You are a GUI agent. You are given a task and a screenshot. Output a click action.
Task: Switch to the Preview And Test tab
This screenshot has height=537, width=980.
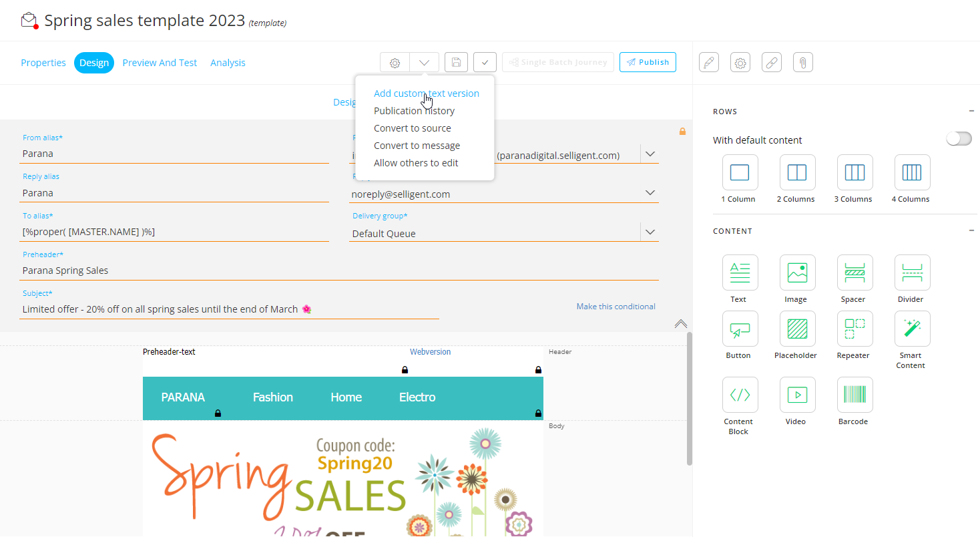pyautogui.click(x=160, y=63)
